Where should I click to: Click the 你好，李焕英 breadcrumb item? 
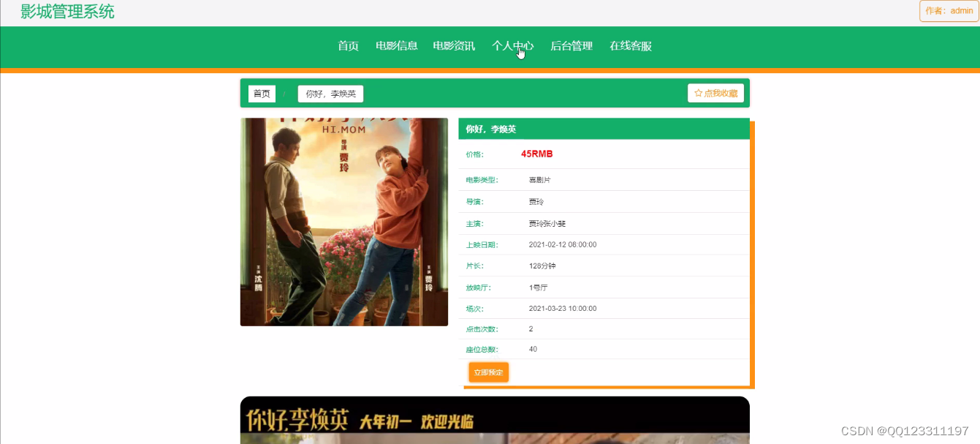(330, 94)
